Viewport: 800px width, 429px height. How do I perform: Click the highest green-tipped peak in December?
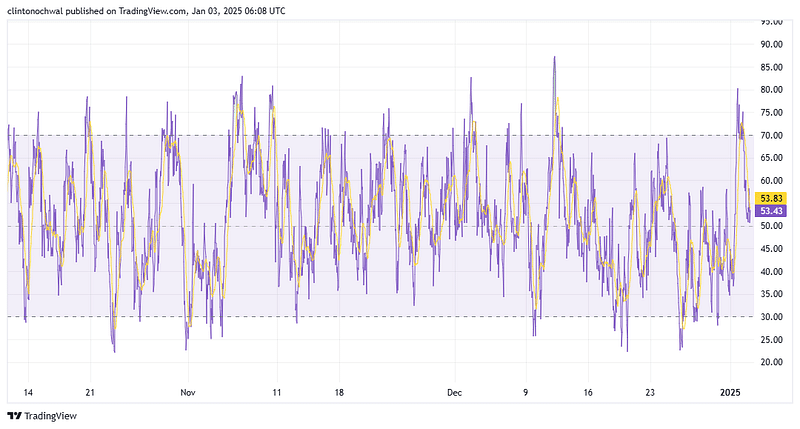(x=554, y=60)
